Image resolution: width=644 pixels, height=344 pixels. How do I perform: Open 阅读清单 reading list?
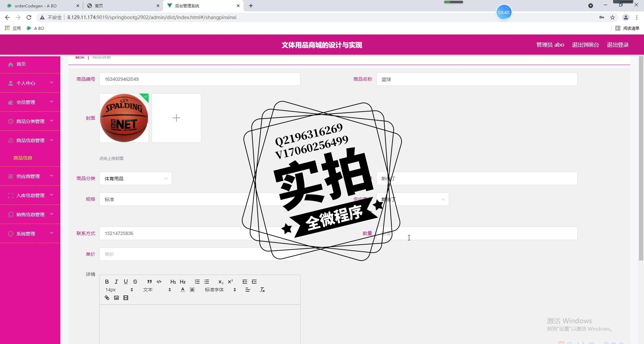(627, 28)
